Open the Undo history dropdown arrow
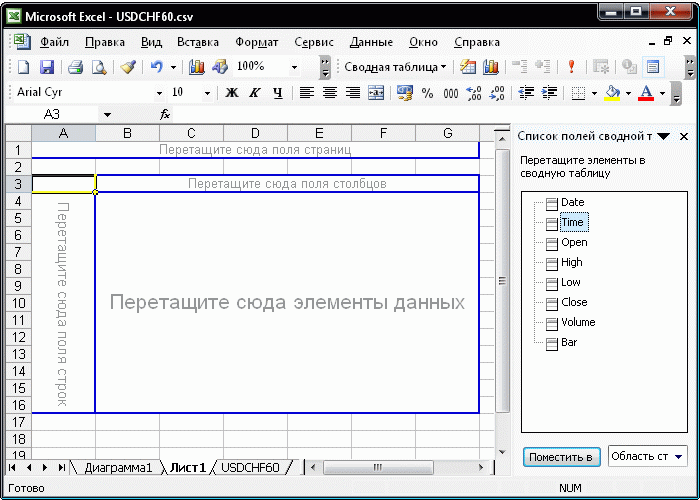 click(173, 67)
